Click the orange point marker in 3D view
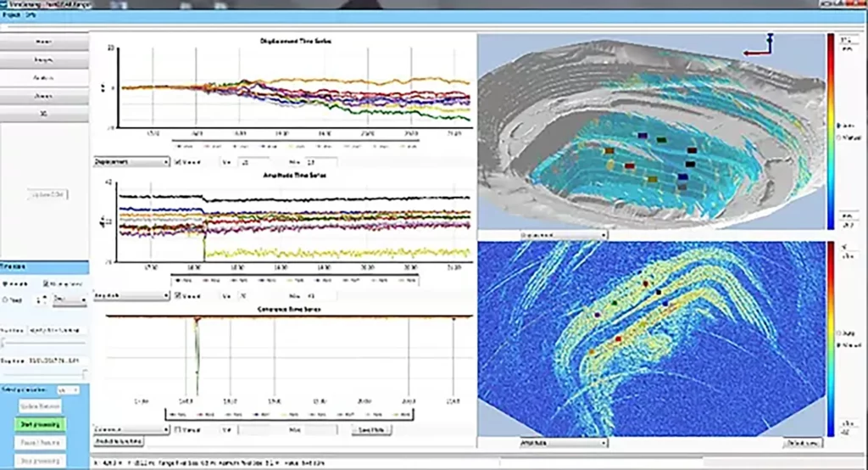Screen dimensions: 868x470 [609, 150]
